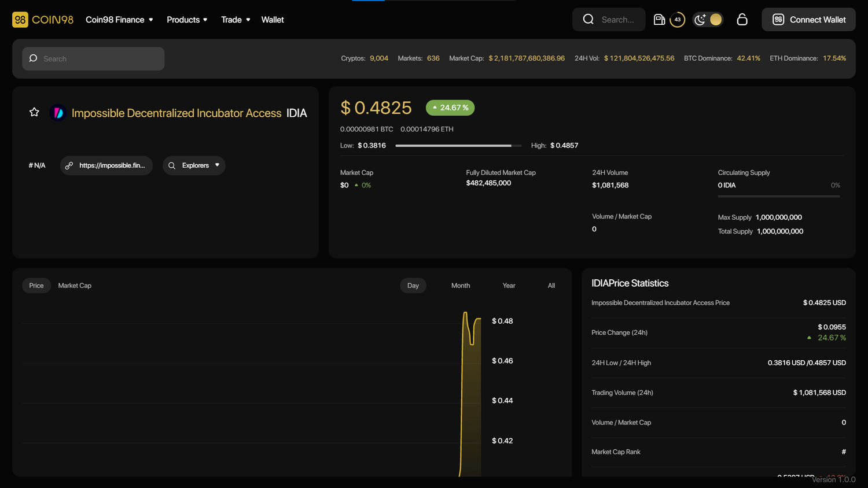Viewport: 868px width, 488px height.
Task: Select the Year chart range
Action: click(509, 286)
